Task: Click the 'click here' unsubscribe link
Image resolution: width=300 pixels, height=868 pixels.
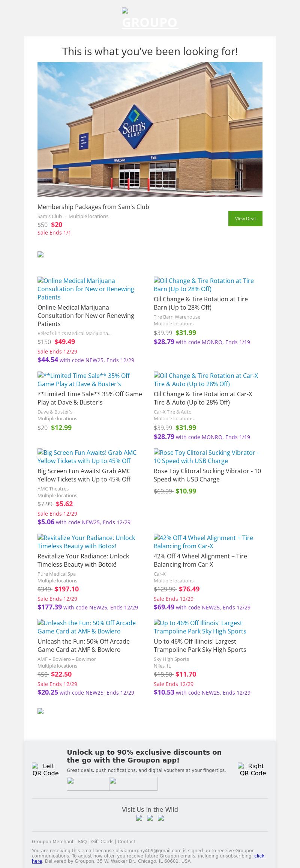Action: point(259,856)
